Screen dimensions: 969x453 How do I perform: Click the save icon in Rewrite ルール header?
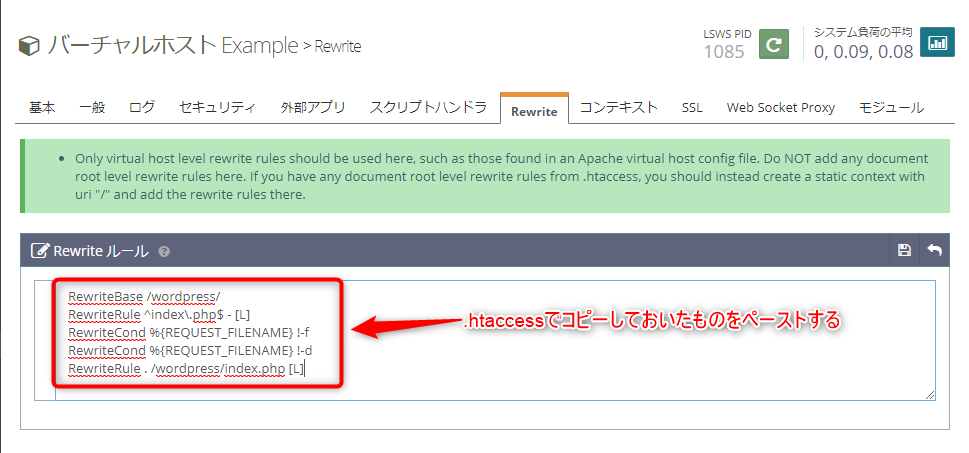(x=904, y=250)
